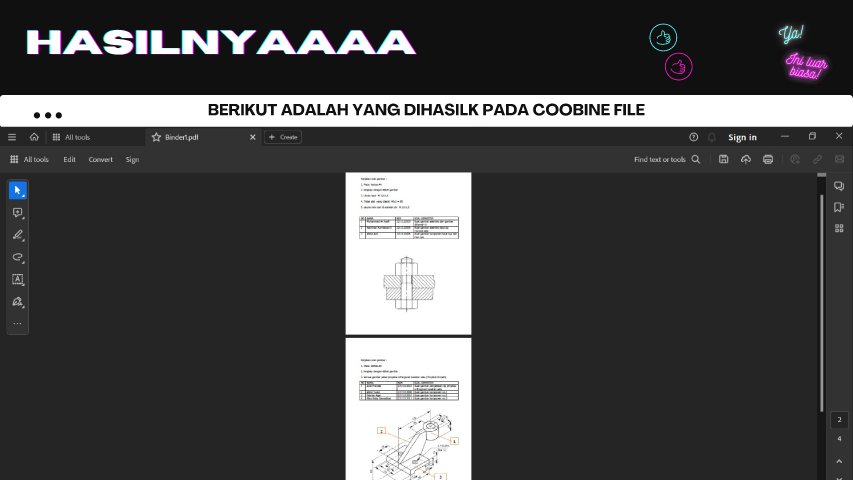Activate the Add Text box tool
This screenshot has width=853, height=480.
(17, 280)
